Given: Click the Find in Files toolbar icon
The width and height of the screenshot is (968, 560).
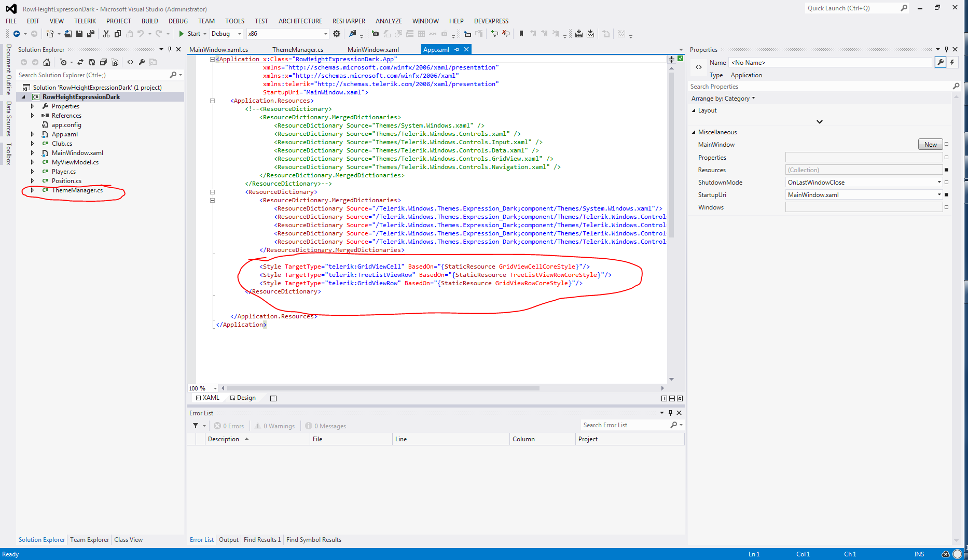Looking at the screenshot, I should click(x=353, y=34).
